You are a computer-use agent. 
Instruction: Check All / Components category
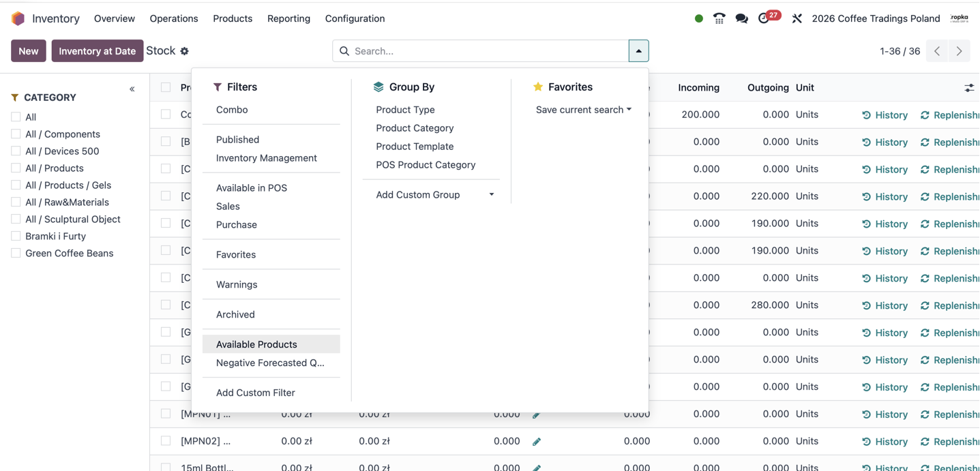(16, 134)
